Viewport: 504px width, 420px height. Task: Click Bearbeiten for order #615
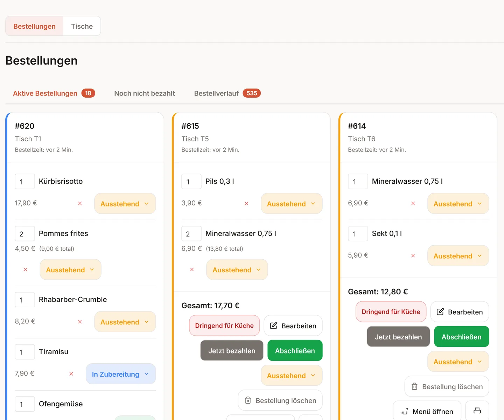click(x=293, y=325)
